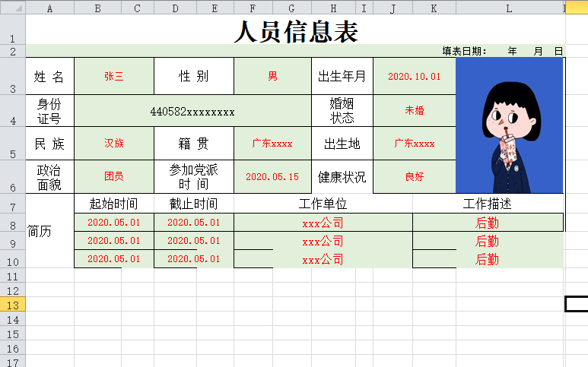
Task: Click the 出生地 label cell
Action: coord(342,144)
